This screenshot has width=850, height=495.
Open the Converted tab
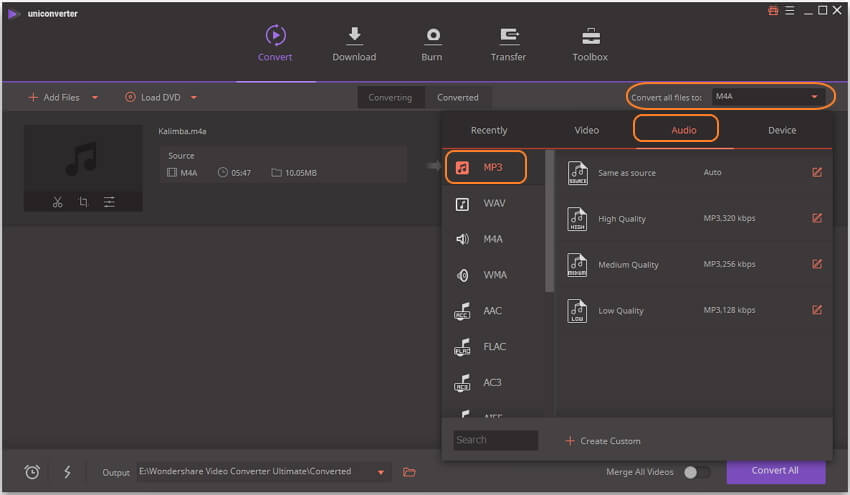coord(458,98)
